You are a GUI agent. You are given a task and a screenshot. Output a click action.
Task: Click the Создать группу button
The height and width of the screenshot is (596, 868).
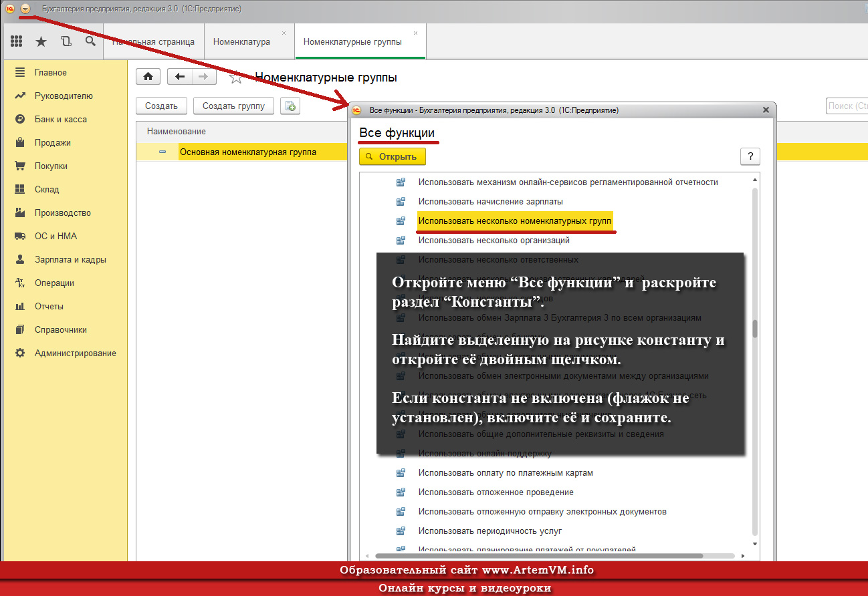(233, 106)
